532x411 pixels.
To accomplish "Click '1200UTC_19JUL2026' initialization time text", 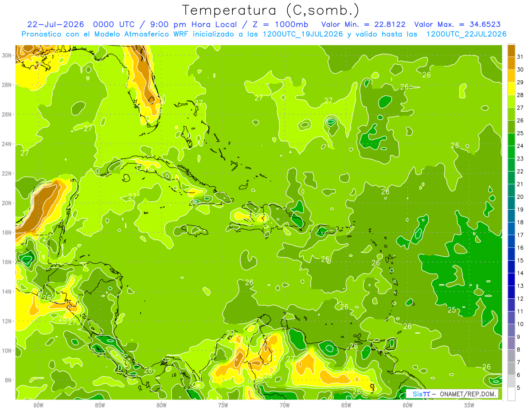I will 303,34.
